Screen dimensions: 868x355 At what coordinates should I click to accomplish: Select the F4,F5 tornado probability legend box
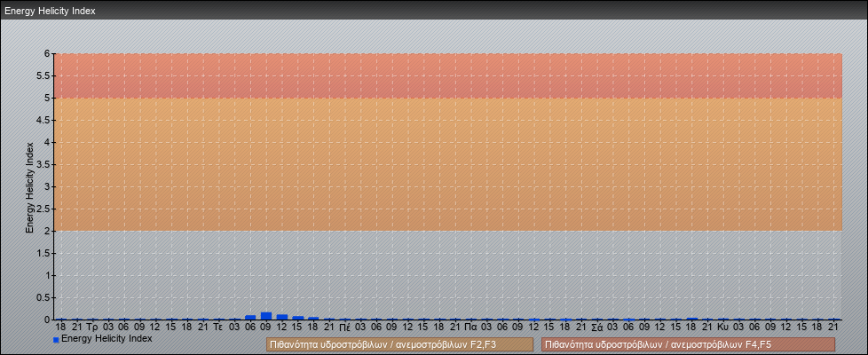[x=688, y=344]
